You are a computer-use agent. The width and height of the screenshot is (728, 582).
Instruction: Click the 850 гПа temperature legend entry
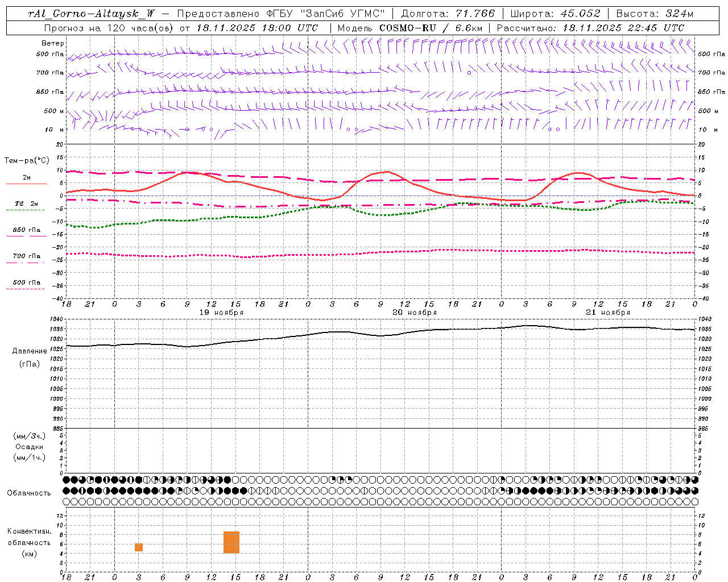(26, 232)
